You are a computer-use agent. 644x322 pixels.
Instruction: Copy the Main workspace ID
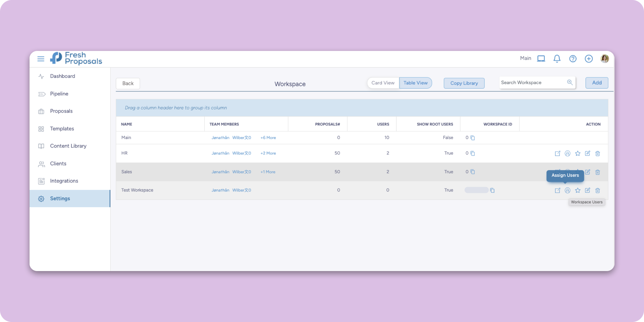(472, 138)
